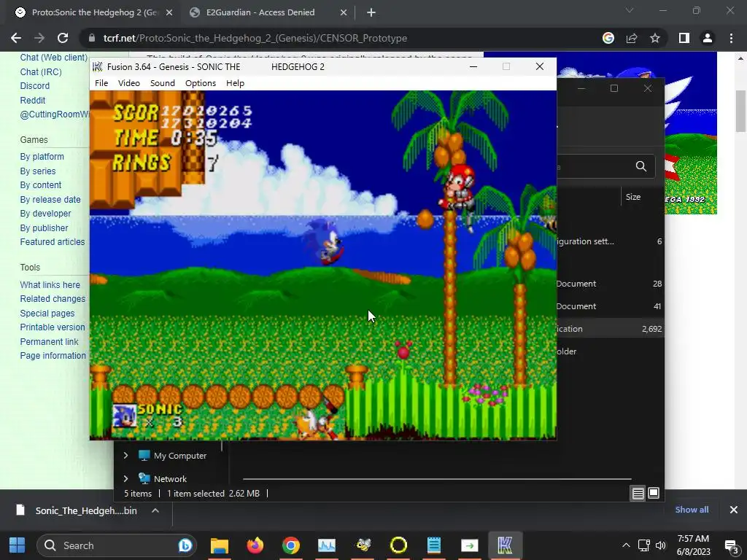Open the Fusion Options menu
747x560 pixels.
(201, 83)
